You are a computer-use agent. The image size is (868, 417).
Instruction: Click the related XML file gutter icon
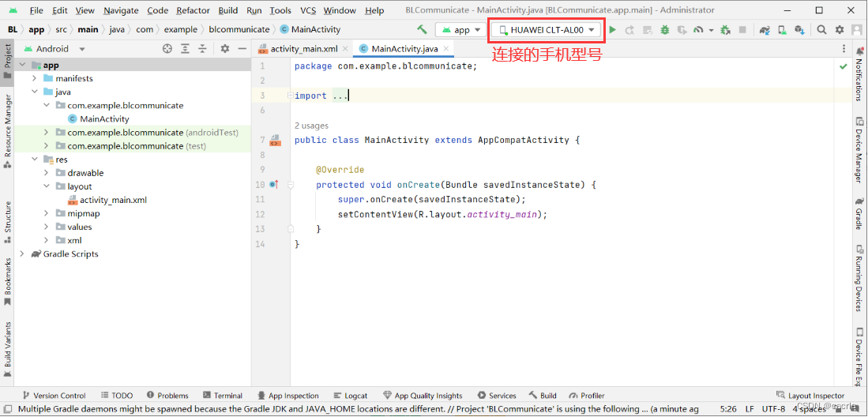[275, 140]
